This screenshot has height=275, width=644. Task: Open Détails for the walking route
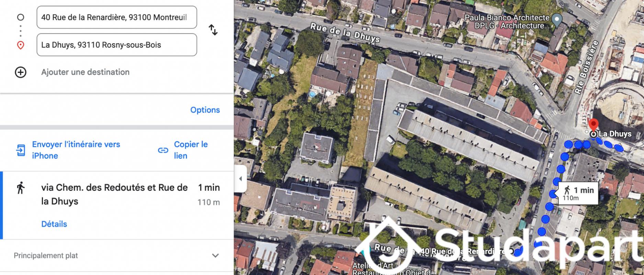pos(54,224)
